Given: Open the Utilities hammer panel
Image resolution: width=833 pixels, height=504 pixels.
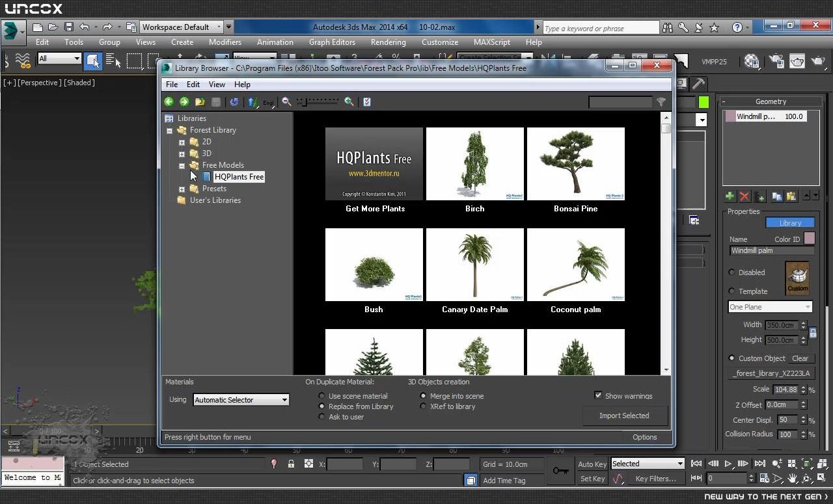Looking at the screenshot, I should point(698,83).
